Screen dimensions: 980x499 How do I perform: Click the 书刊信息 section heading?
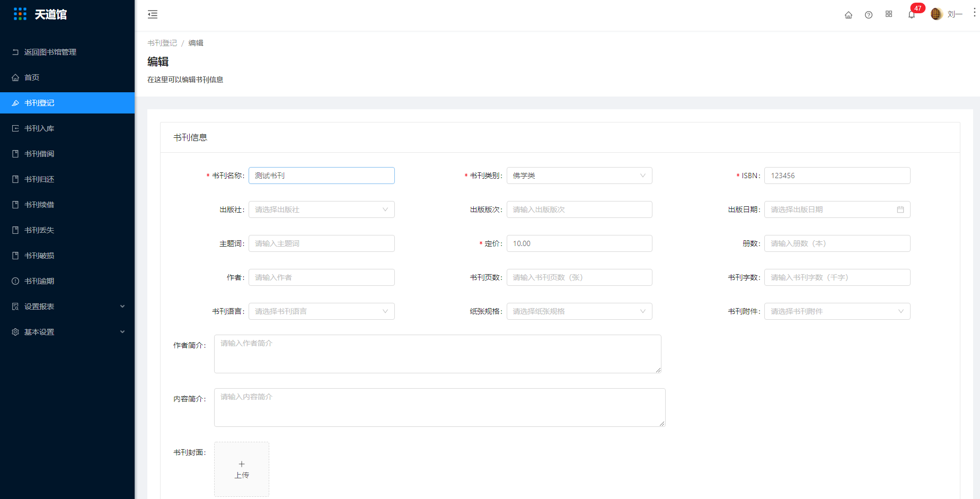[x=190, y=137]
